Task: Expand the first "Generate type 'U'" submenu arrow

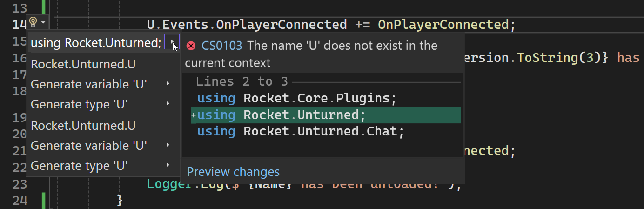Action: click(x=168, y=104)
